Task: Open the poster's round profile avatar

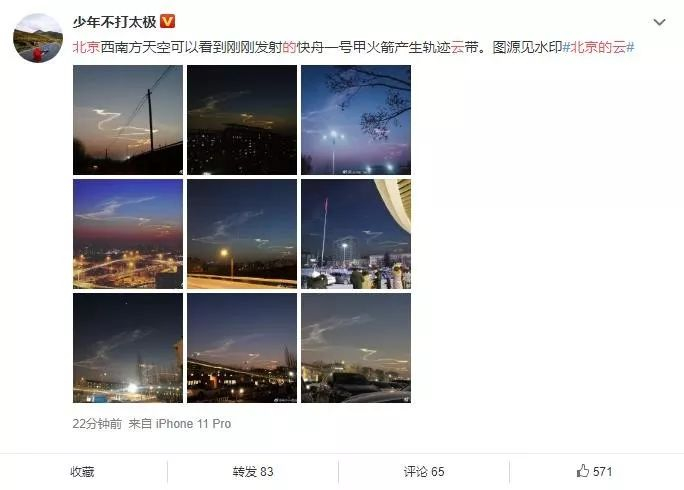Action: tap(38, 38)
